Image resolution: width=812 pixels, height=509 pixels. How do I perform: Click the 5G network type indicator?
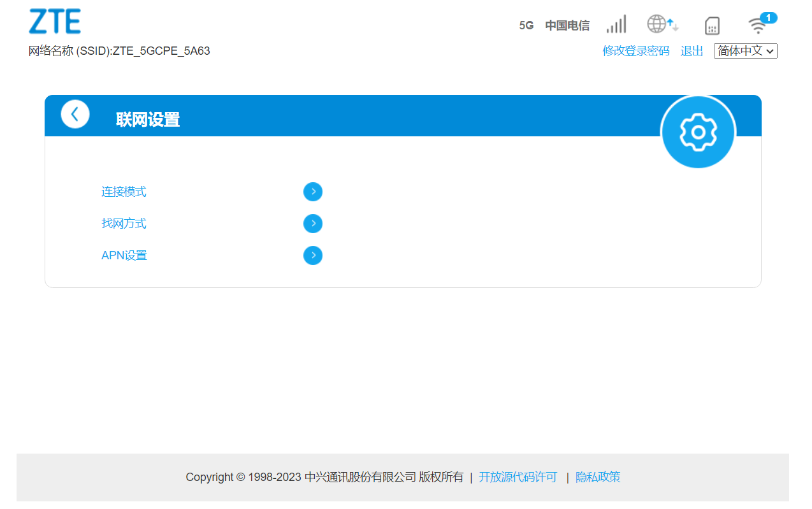(x=526, y=25)
